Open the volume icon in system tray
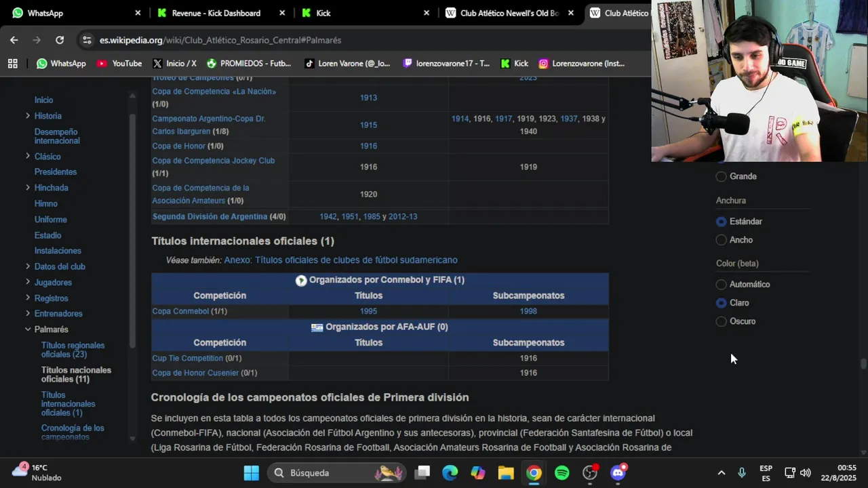The width and height of the screenshot is (868, 488). 806,472
